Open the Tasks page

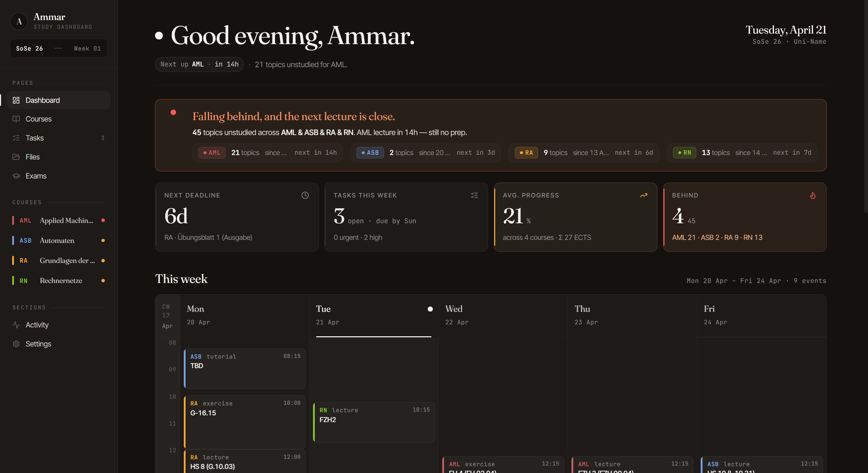[x=35, y=138]
